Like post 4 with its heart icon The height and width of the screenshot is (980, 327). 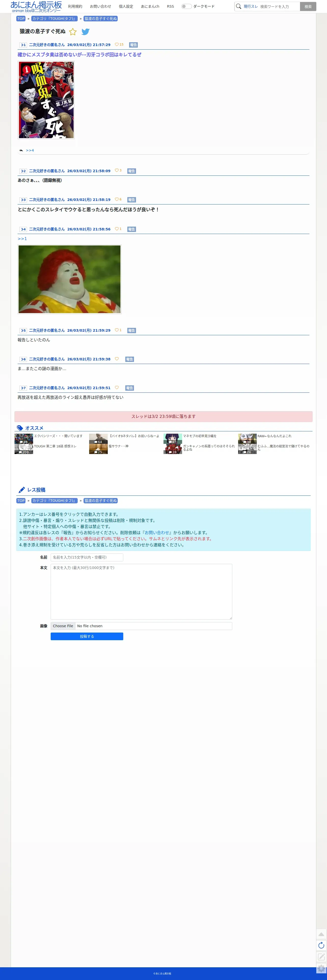(x=117, y=229)
